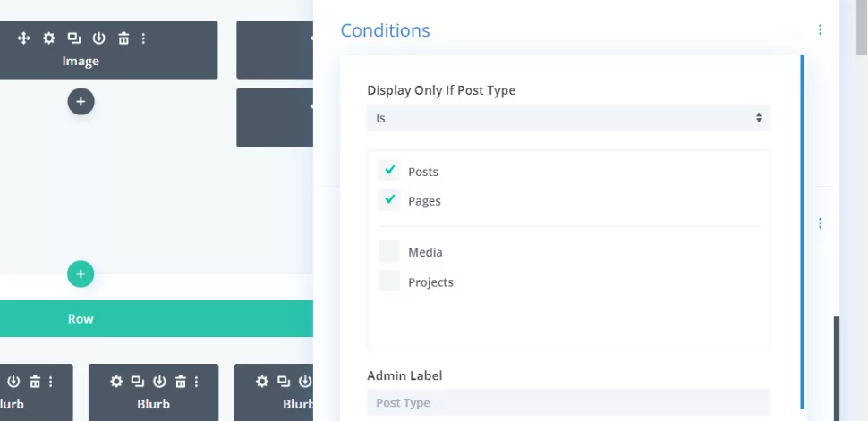
Task: Click the power icon on the Image module
Action: coord(98,38)
